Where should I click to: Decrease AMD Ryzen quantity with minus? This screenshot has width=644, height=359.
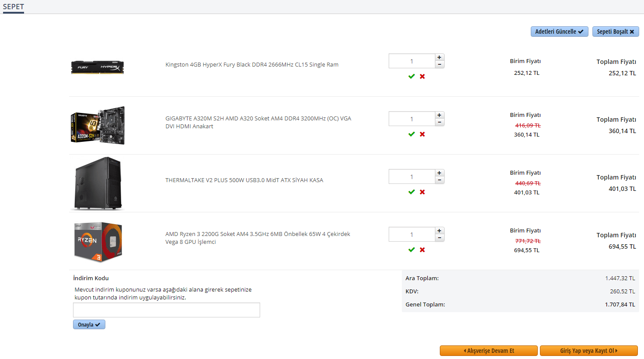(439, 238)
